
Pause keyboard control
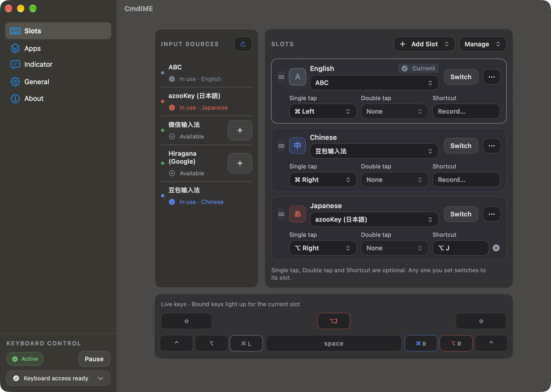[x=94, y=359]
